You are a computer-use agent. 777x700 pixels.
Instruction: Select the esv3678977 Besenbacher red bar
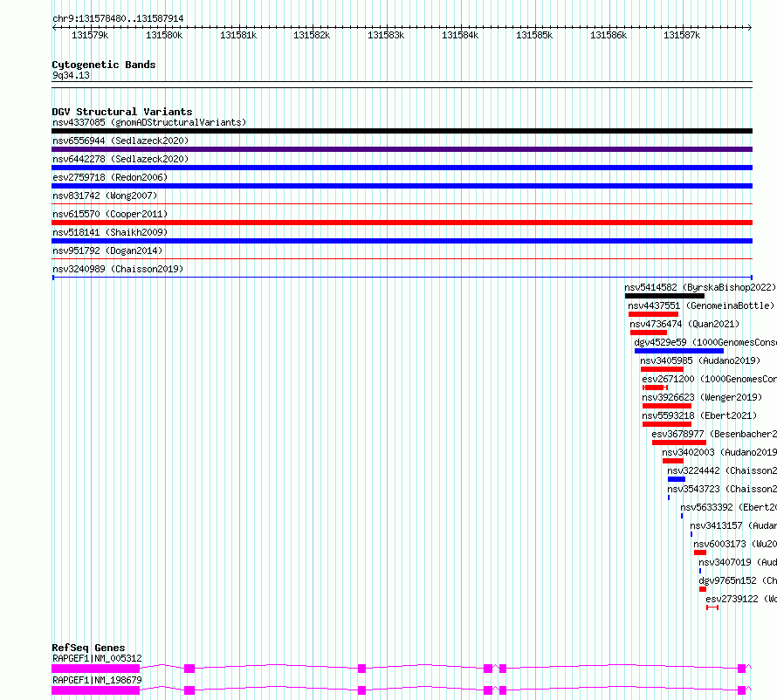tap(679, 443)
